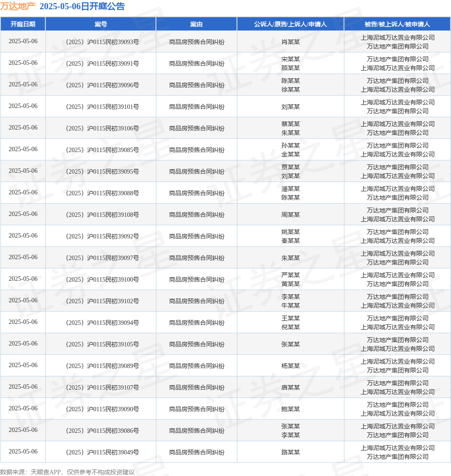Image resolution: width=451 pixels, height=476 pixels.
Task: Click 上海泥城万达置业有限公司 in 肖某某 row
Action: (x=397, y=37)
